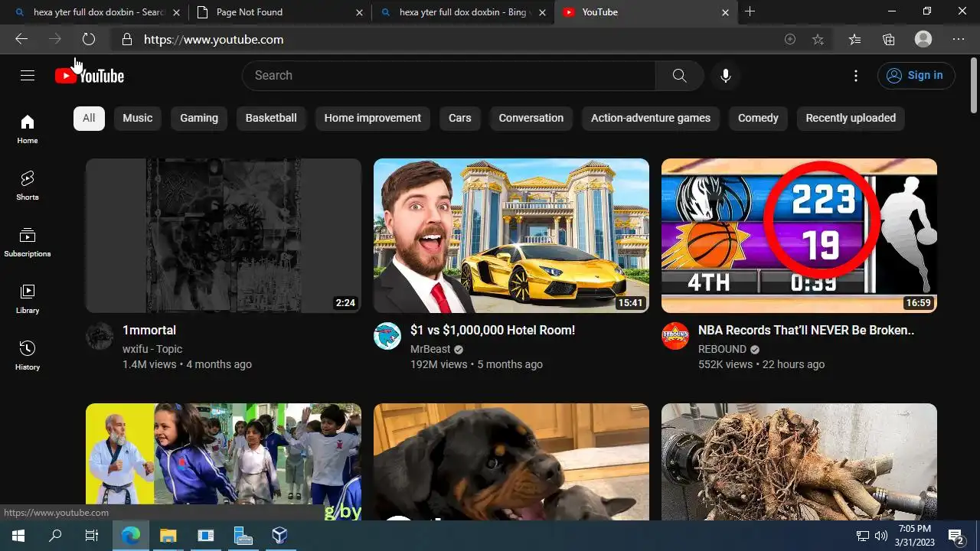Open the NBA scoreboard video thumbnail
This screenshot has width=980, height=551.
(x=799, y=236)
